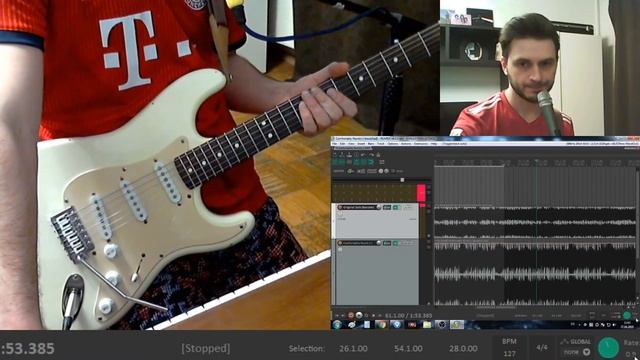
Task: Click the selection start value 26.1.00
Action: tap(353, 349)
